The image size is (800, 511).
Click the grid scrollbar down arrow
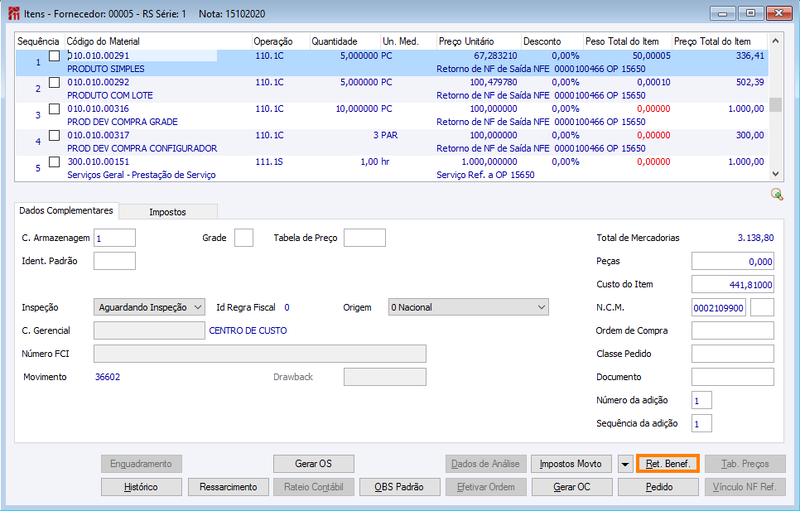[776, 174]
